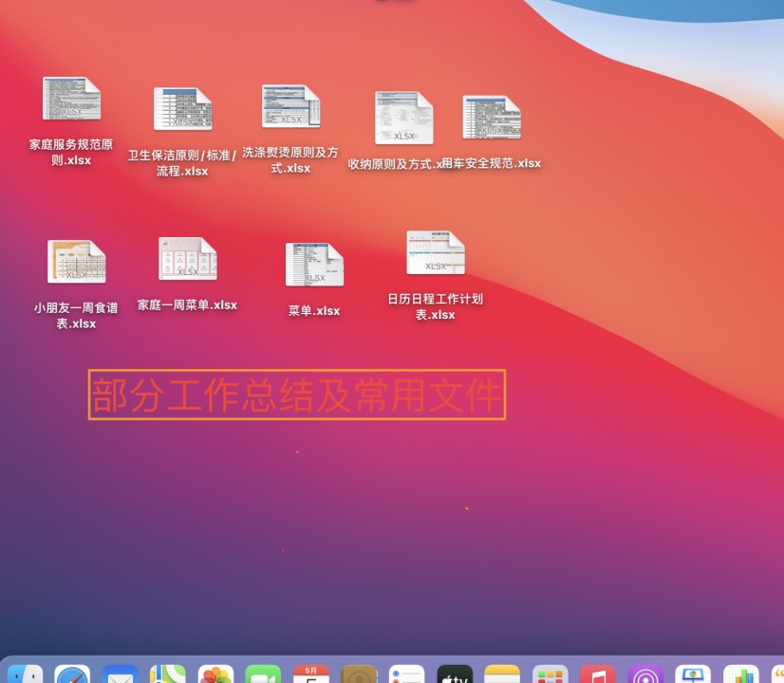Launch Photos from the Dock
This screenshot has height=683, width=784.
216,674
